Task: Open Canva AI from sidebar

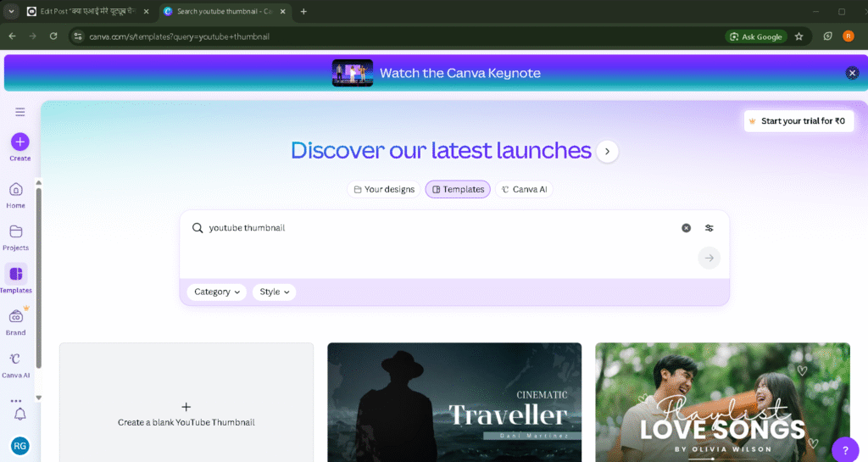Action: pos(15,365)
